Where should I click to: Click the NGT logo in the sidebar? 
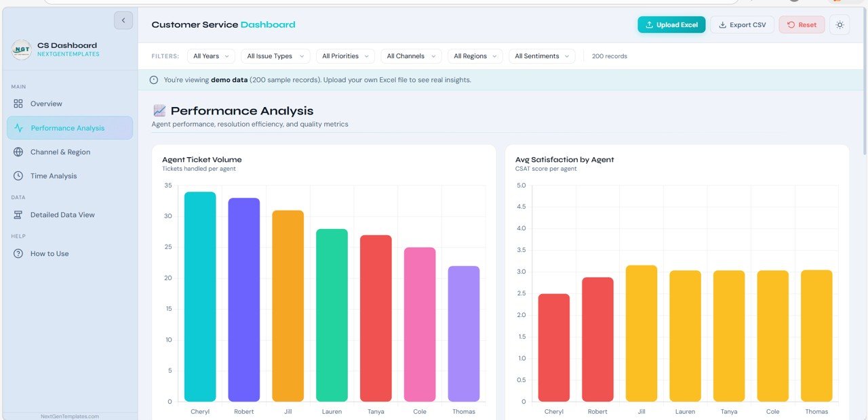pyautogui.click(x=22, y=49)
